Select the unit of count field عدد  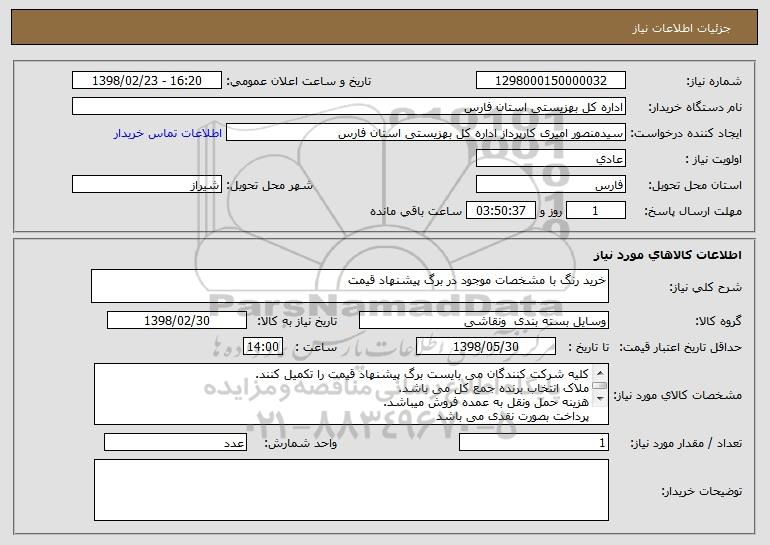[x=175, y=442]
